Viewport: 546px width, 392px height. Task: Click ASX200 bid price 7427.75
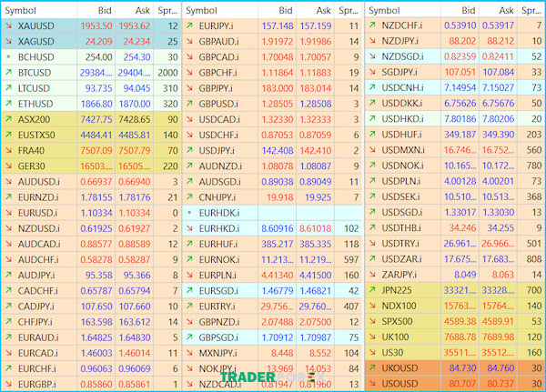96,119
